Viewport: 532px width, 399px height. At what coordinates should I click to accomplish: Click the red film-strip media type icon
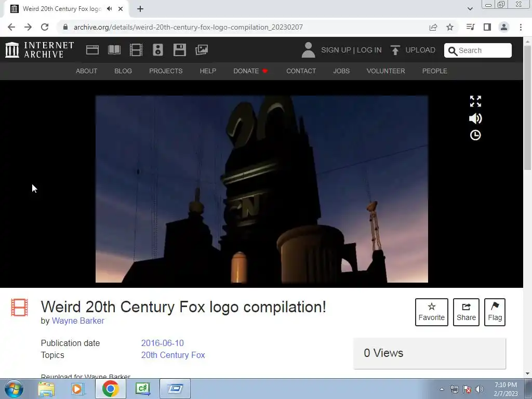tap(19, 308)
